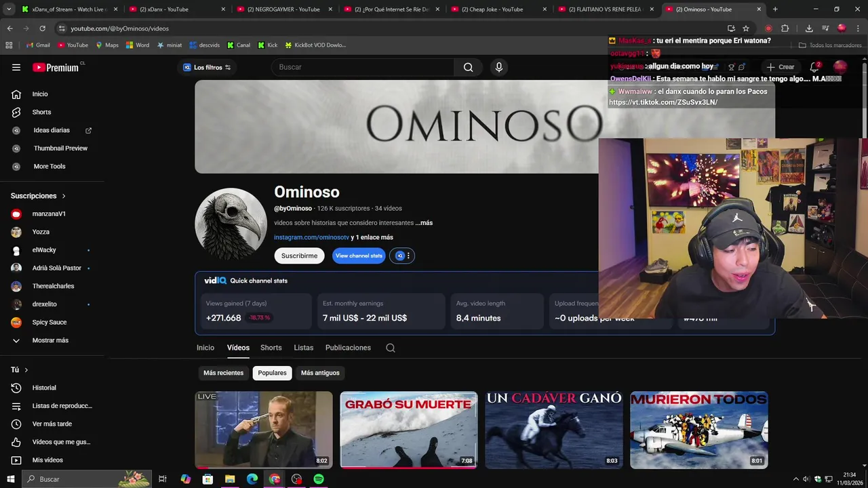Open the Listas channel tab

[304, 348]
